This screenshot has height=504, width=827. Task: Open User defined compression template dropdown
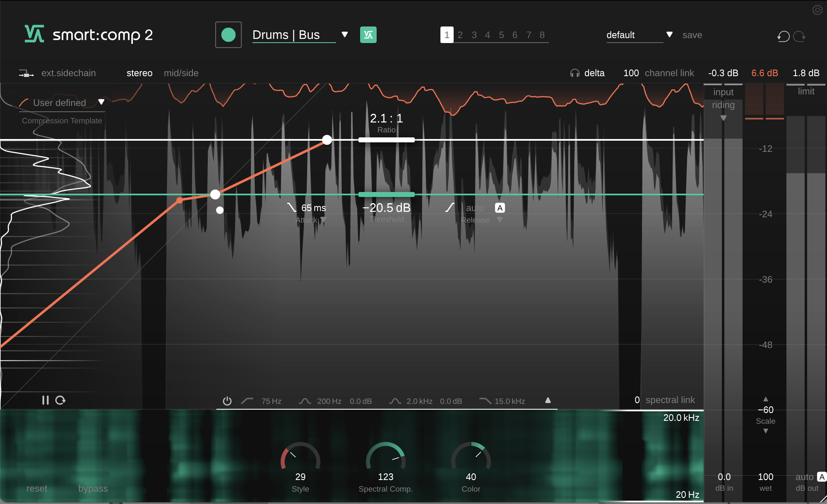(101, 102)
